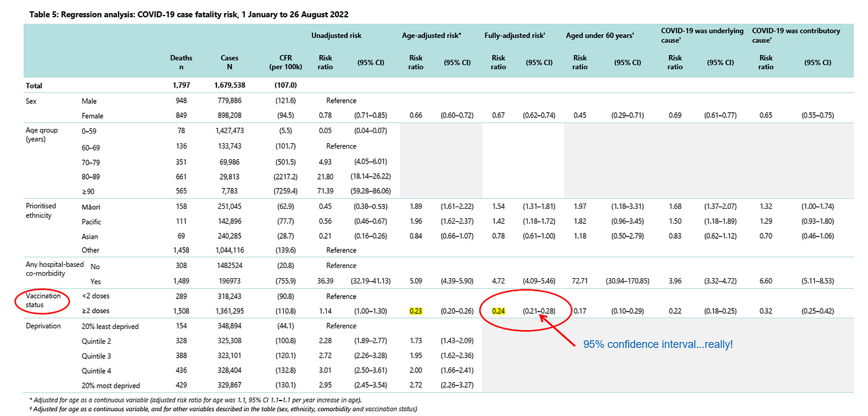
Task: Click the 'Asian' row label
Action: 90,236
